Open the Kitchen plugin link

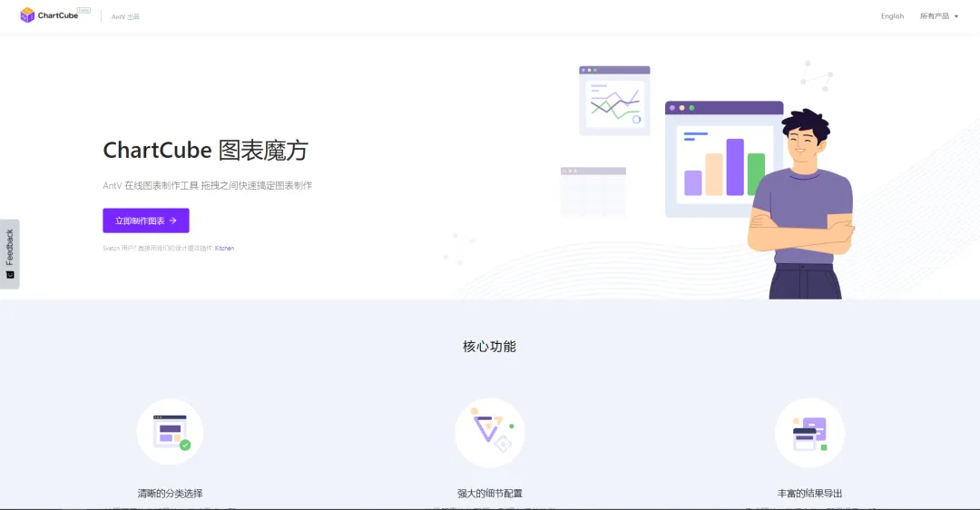point(224,248)
